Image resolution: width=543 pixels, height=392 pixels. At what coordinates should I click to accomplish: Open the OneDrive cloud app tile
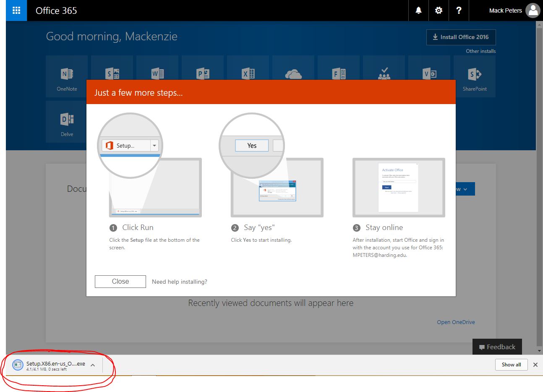(x=293, y=73)
